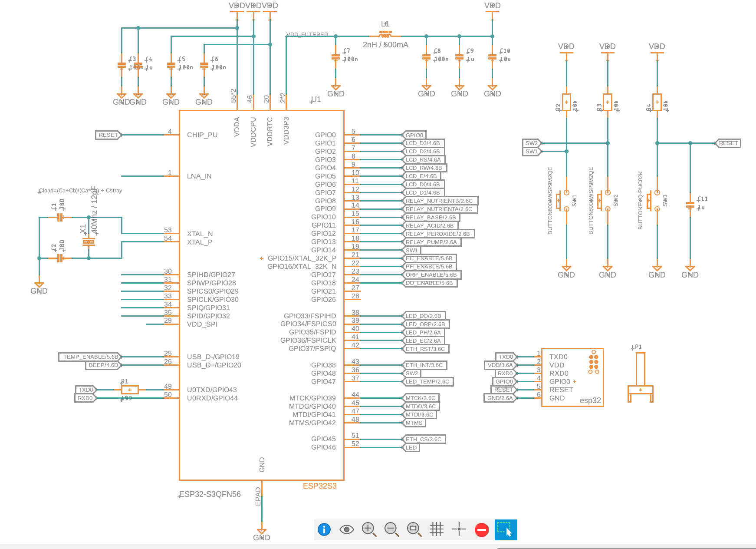
Task: Click the 2nH / 500mA inductor value text
Action: [385, 45]
